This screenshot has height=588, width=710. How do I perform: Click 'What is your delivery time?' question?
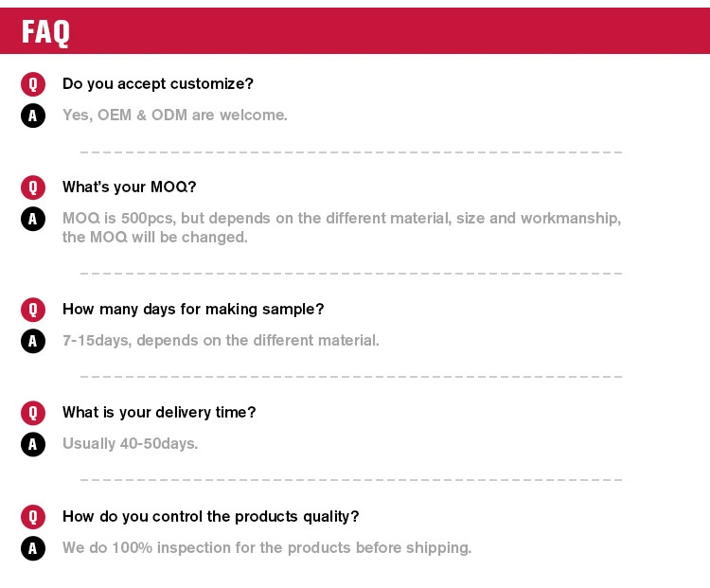pyautogui.click(x=159, y=412)
